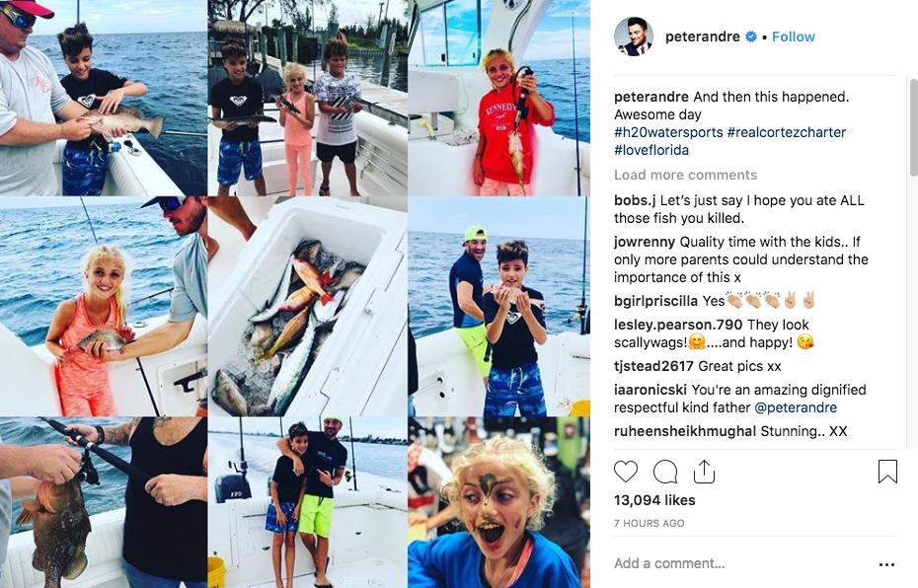Viewport: 918px width, 588px height.
Task: View the 13,094 likes list
Action: point(654,500)
